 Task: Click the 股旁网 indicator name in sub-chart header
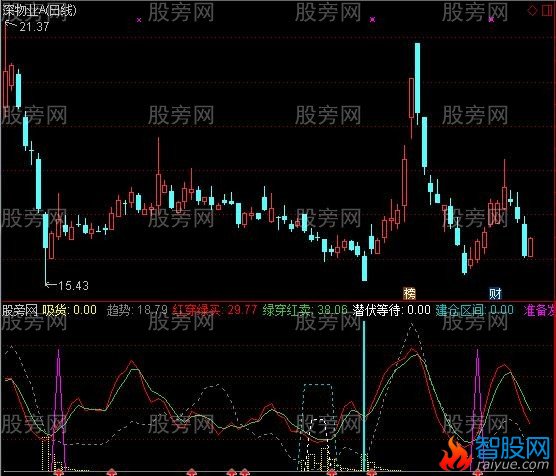(20, 310)
